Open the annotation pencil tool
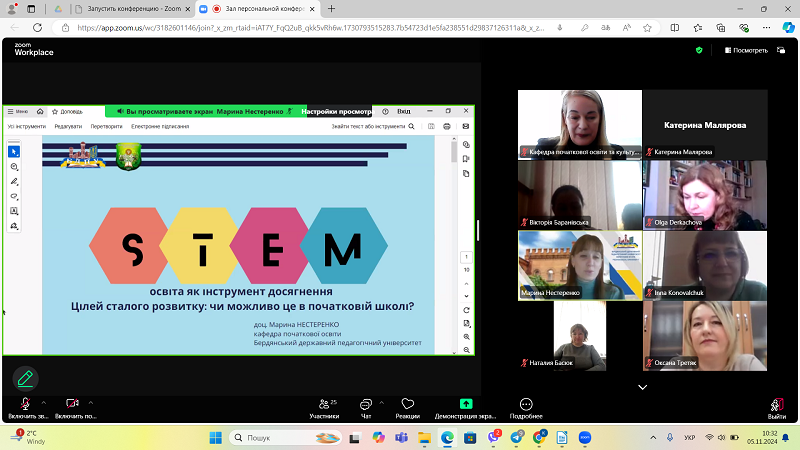 (x=25, y=379)
